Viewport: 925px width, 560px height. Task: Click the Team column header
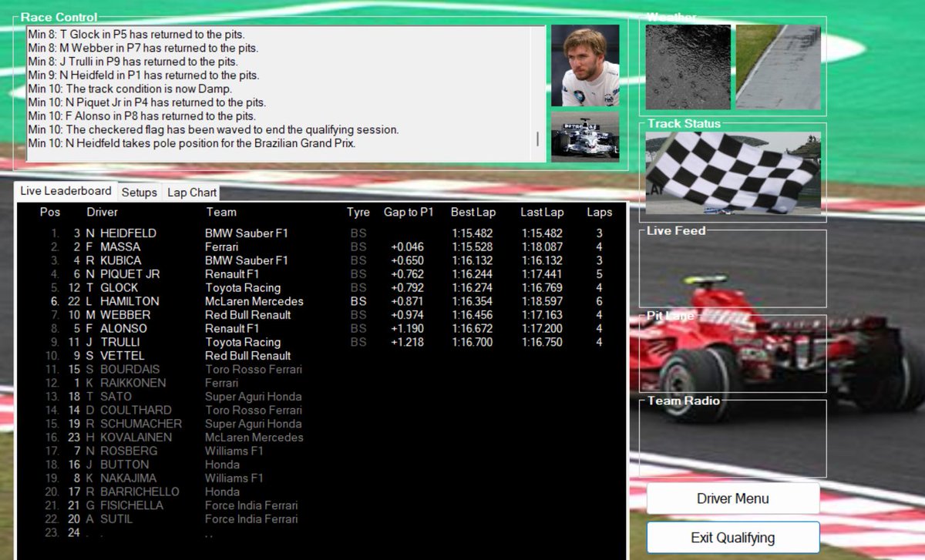pyautogui.click(x=221, y=212)
